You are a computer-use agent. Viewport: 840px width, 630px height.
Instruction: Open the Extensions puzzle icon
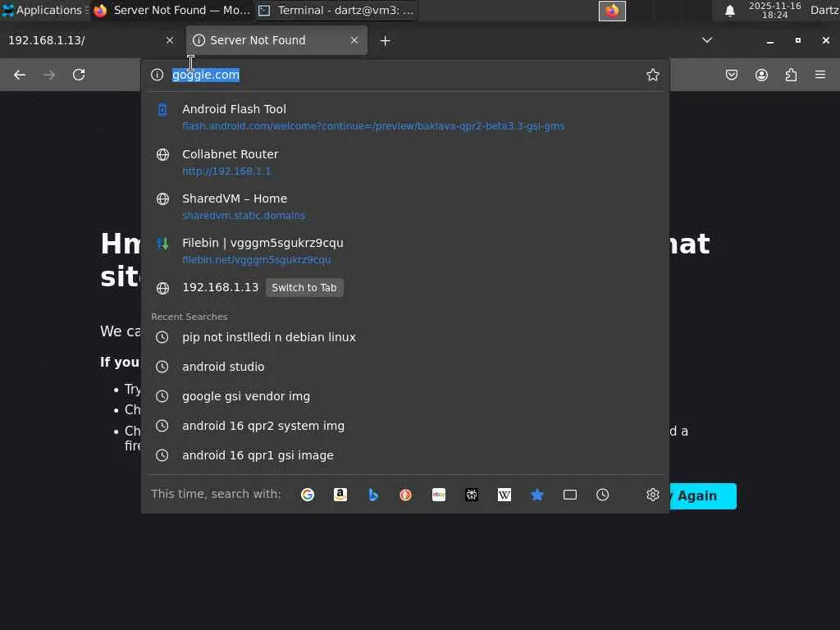point(791,75)
